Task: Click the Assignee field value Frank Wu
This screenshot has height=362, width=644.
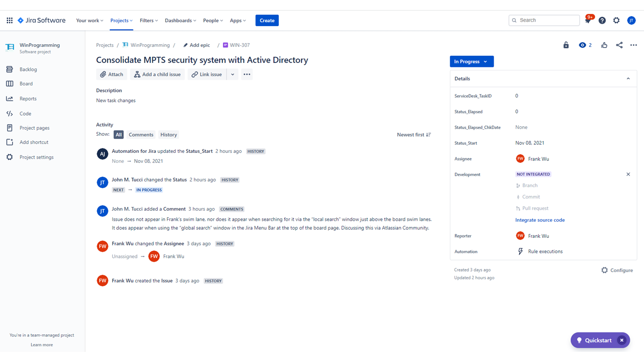Action: click(x=532, y=159)
